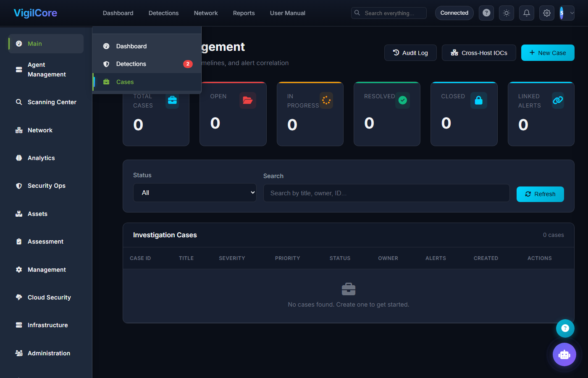This screenshot has width=588, height=378.
Task: Open the floating help question button
Action: coord(565,328)
